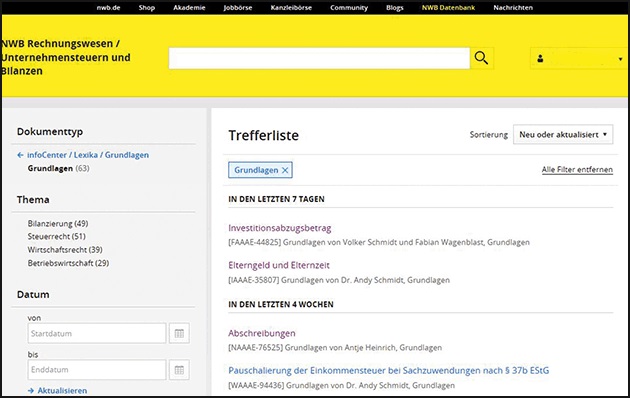
Task: Expand the user account dropdown arrow
Action: pyautogui.click(x=620, y=59)
